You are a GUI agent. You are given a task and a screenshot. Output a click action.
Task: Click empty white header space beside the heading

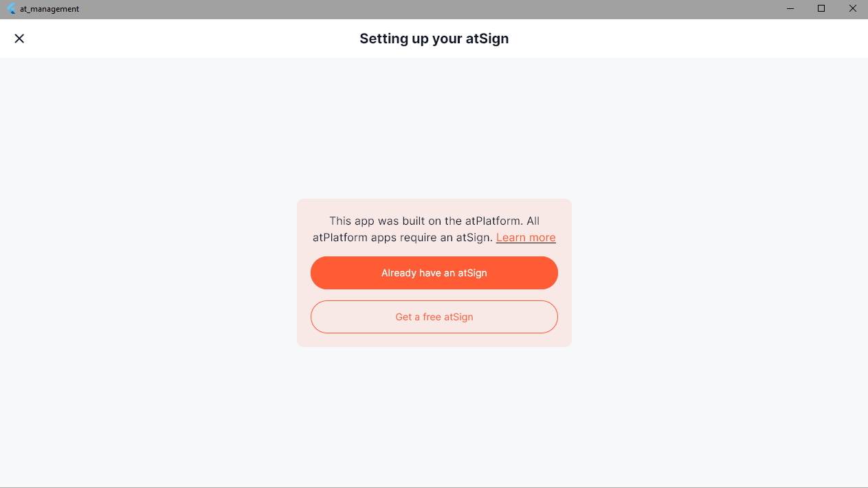point(653,38)
